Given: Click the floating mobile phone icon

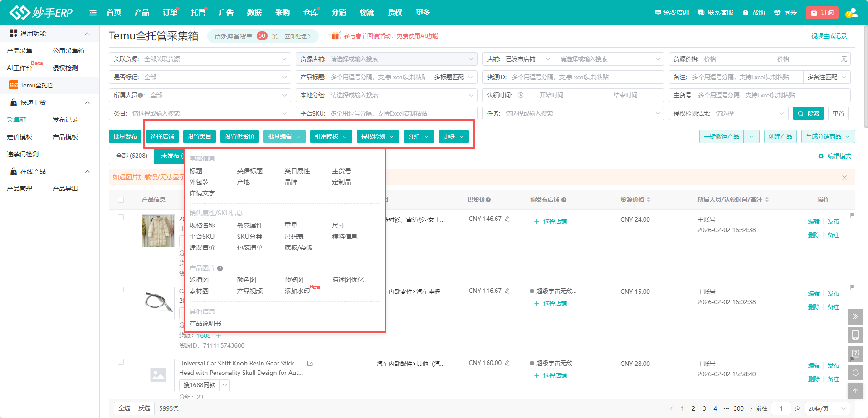Looking at the screenshot, I should click(855, 335).
